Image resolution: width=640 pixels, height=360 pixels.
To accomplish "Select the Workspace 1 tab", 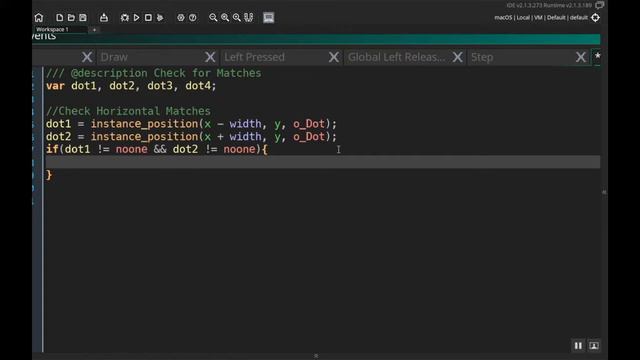I will click(52, 29).
